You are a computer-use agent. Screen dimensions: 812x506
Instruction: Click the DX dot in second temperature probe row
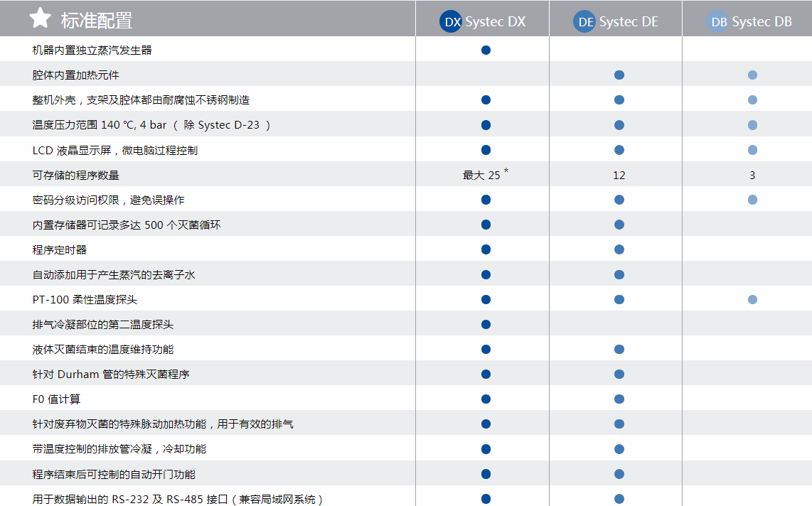click(x=486, y=325)
